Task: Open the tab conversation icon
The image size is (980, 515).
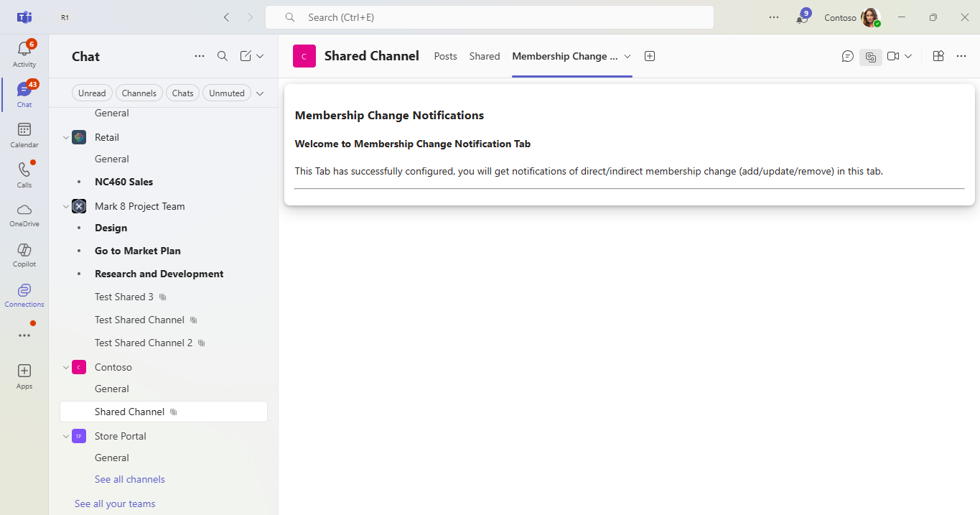Action: 848,56
